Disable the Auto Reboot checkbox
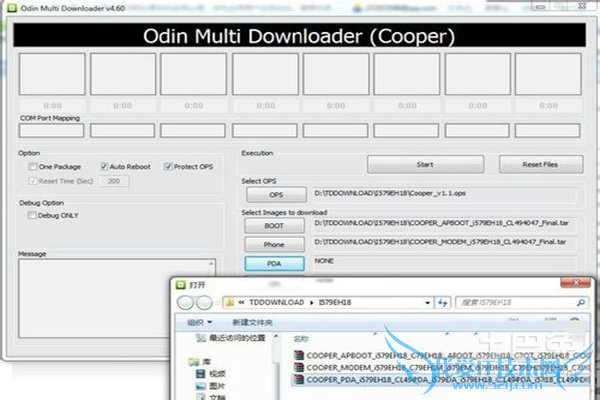Viewport: 600px width, 400px height. click(x=104, y=167)
